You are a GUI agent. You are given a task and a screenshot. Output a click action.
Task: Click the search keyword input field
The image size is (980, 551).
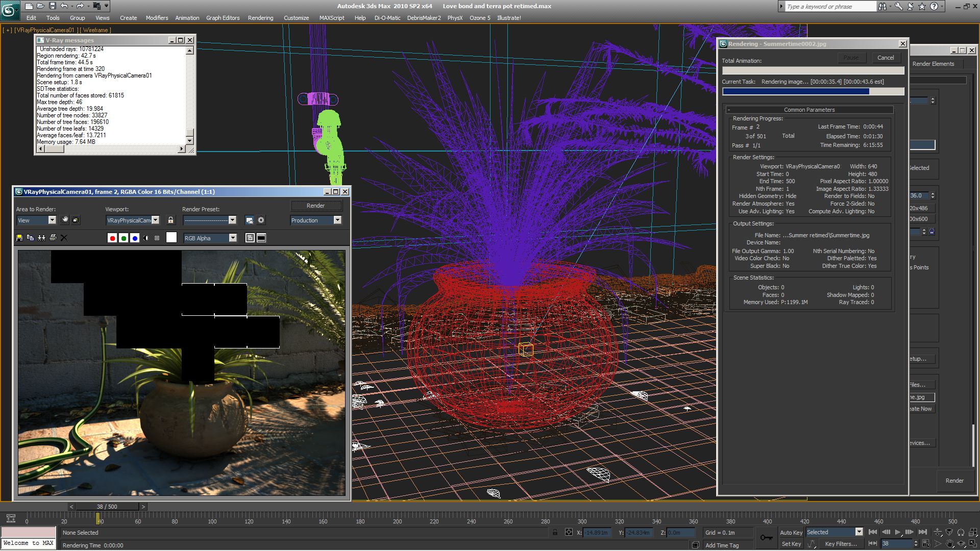[x=829, y=7]
